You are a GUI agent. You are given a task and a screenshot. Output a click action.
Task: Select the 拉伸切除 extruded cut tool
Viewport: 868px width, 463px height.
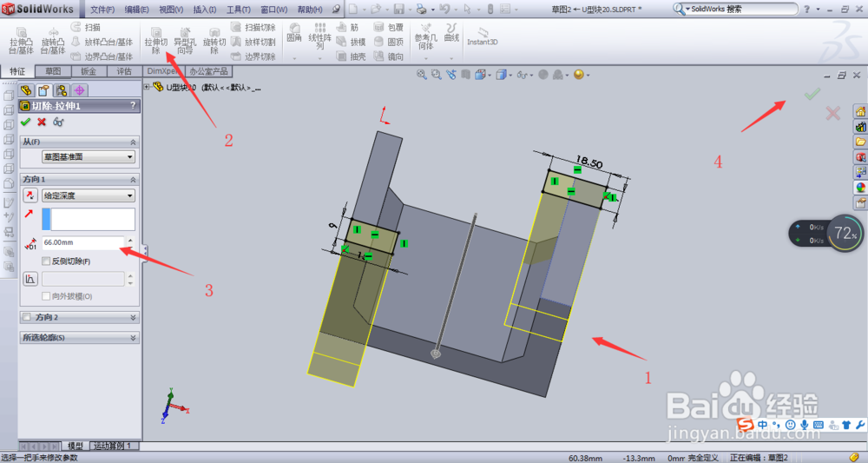156,41
